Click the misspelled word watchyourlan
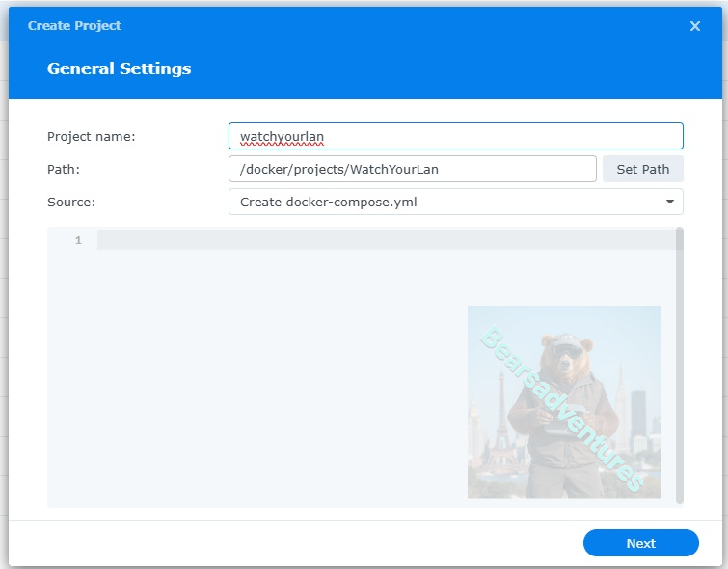 [282, 137]
